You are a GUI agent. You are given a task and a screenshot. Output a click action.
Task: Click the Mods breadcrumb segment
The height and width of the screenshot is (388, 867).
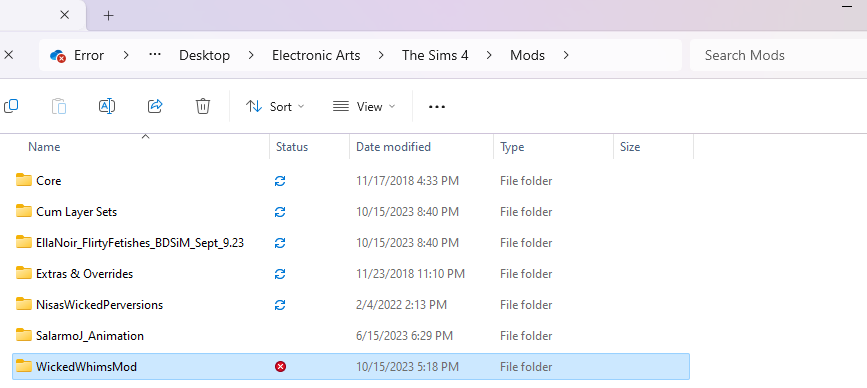pyautogui.click(x=527, y=55)
